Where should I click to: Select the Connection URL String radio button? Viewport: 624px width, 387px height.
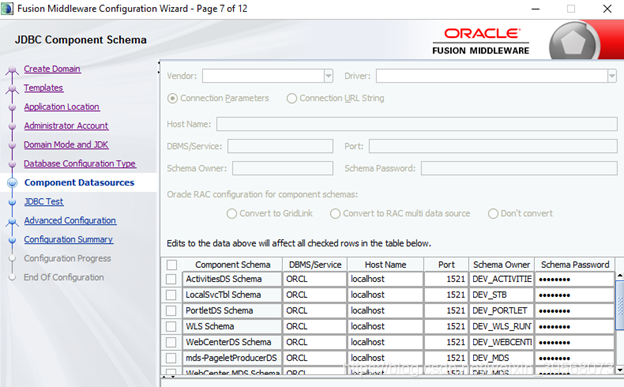(x=292, y=98)
